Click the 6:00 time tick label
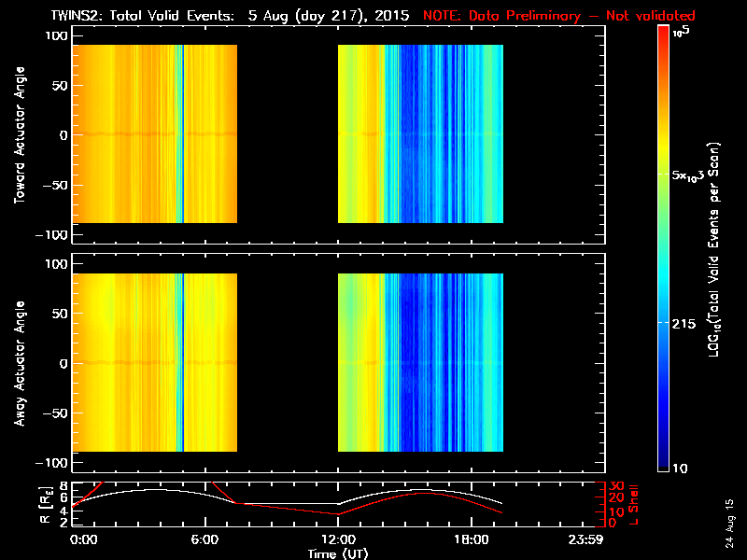This screenshot has width=747, height=560. pos(205,539)
